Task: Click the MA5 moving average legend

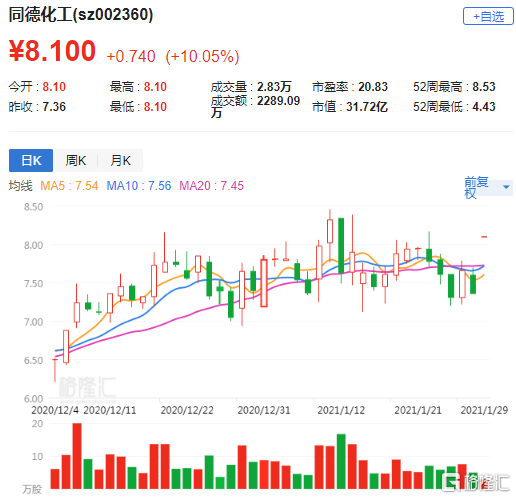Action: click(x=69, y=186)
